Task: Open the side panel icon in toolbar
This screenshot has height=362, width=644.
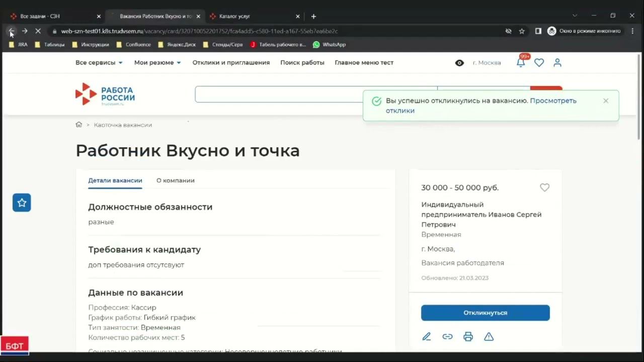Action: [x=538, y=31]
